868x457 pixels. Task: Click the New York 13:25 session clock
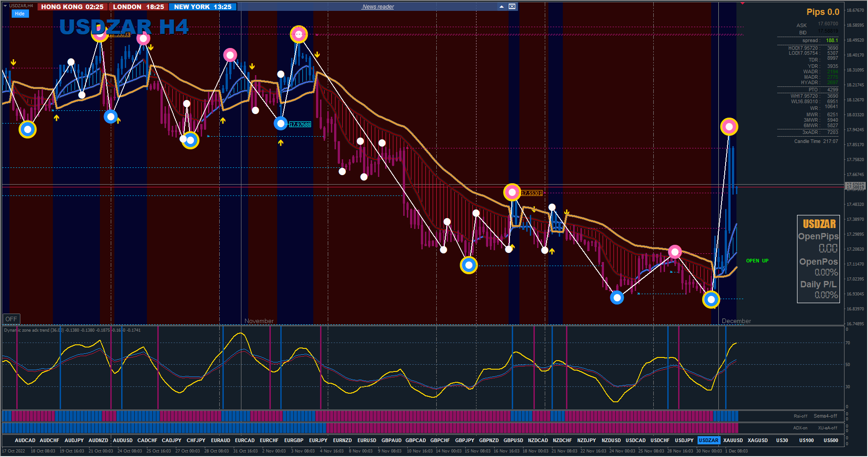(203, 7)
